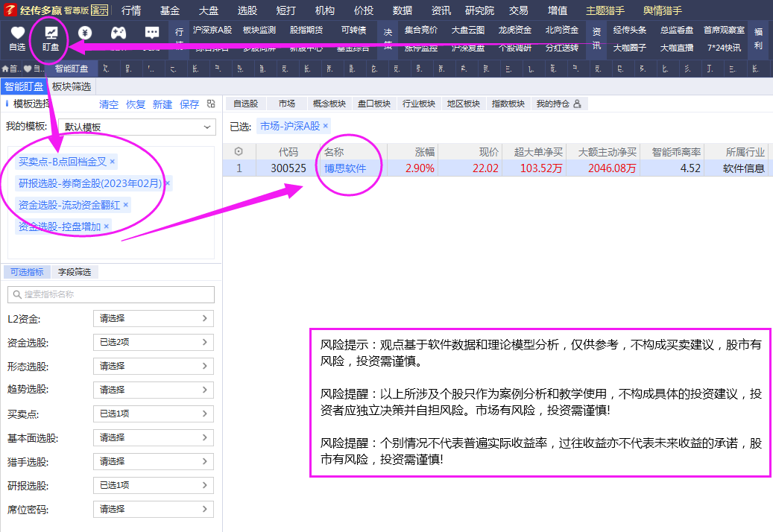Click 保存 to save the template
The width and height of the screenshot is (773, 532).
point(189,104)
